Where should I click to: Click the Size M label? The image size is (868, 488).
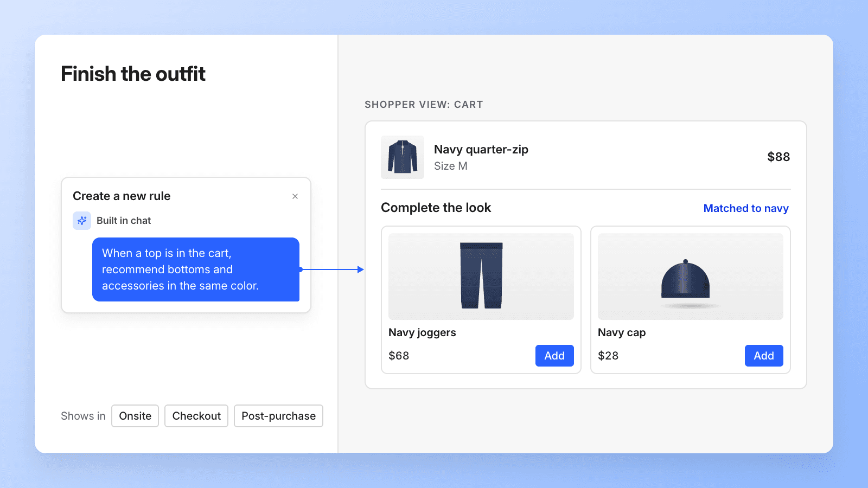tap(450, 166)
